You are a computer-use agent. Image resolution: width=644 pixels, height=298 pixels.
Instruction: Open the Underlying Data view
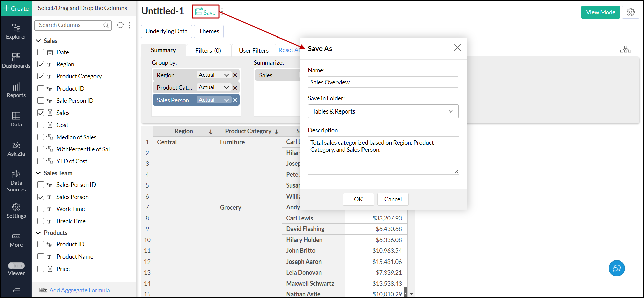coord(166,31)
